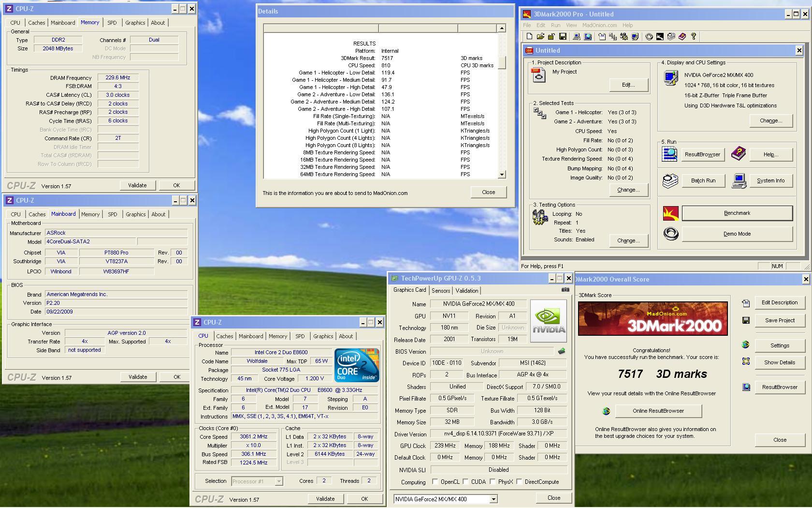Click the Details list scrollbar down arrow

pyautogui.click(x=502, y=174)
